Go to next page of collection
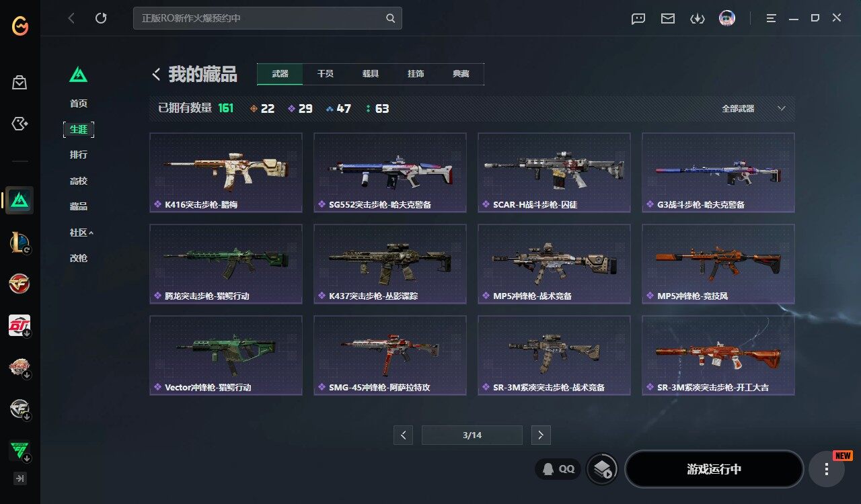The image size is (861, 504). point(541,435)
